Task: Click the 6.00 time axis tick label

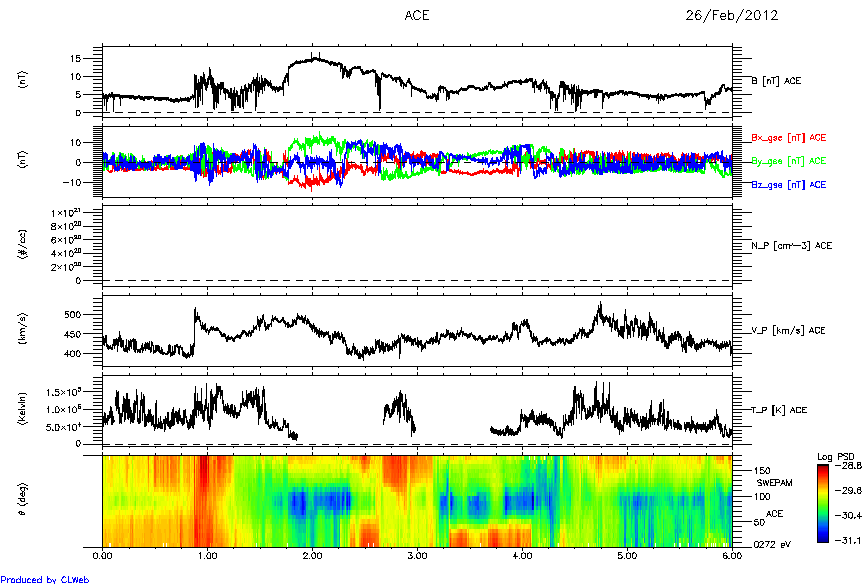Action: point(732,556)
